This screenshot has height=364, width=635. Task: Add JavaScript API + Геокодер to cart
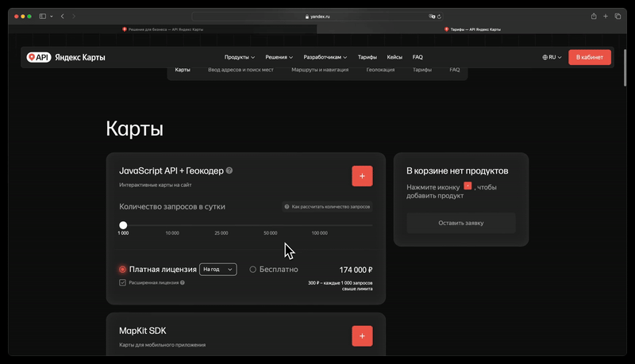(362, 176)
